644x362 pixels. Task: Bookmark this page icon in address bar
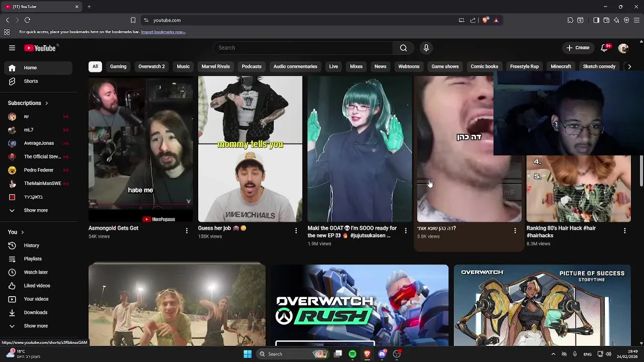pyautogui.click(x=133, y=20)
